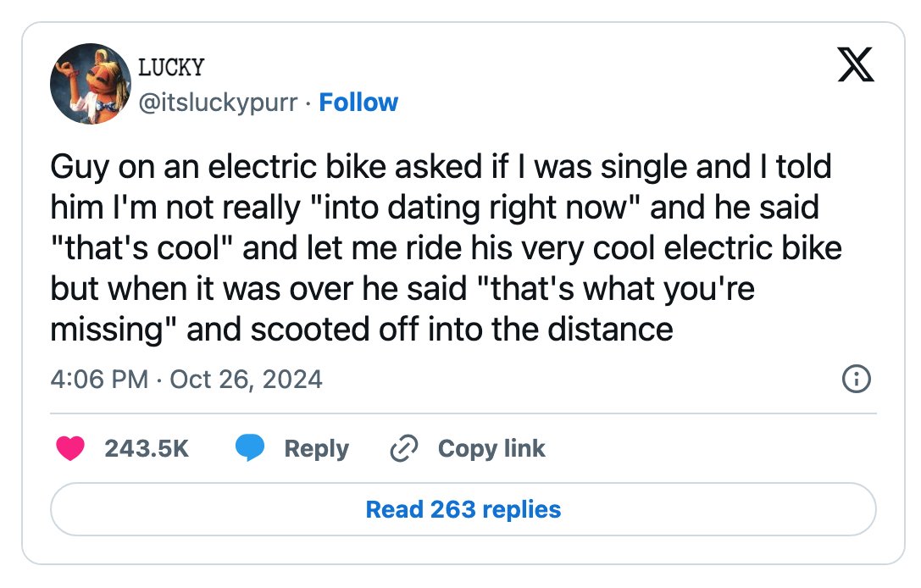
Task: Click the Reply text label
Action: point(317,449)
